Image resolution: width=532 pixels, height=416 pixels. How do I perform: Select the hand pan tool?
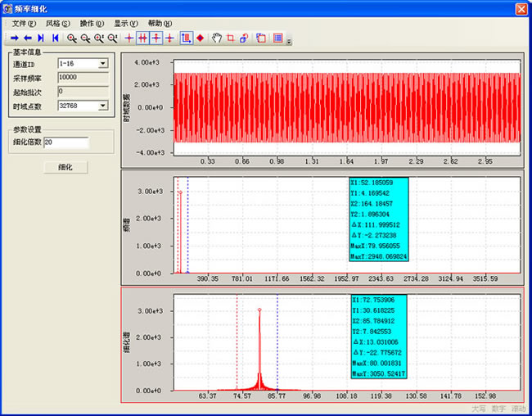click(x=217, y=38)
